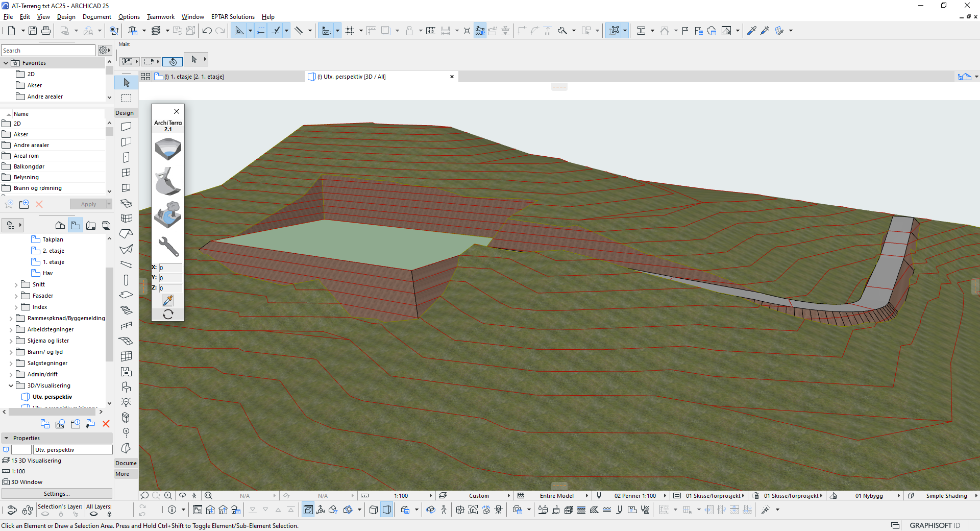Viewport: 980px width, 531px height.
Task: Select the Object chair tool
Action: point(127,387)
